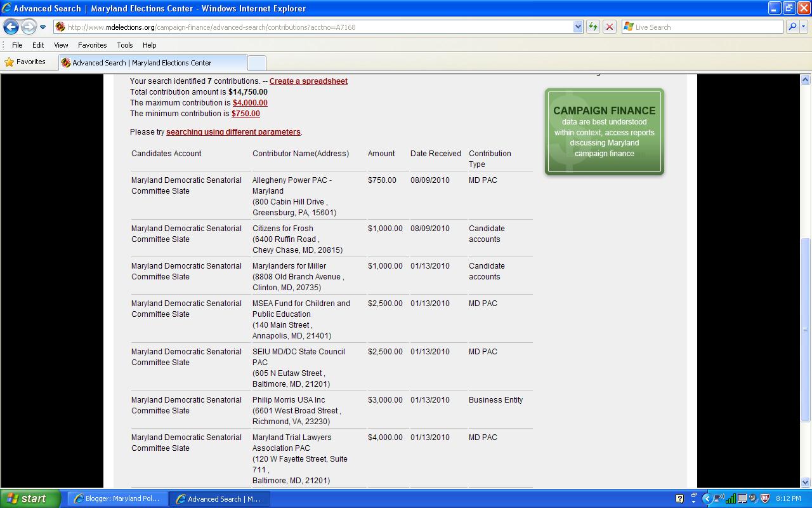Select Maryland Trial Lawyers Association PAC
Screen dimensions: 812x508
pos(292,443)
